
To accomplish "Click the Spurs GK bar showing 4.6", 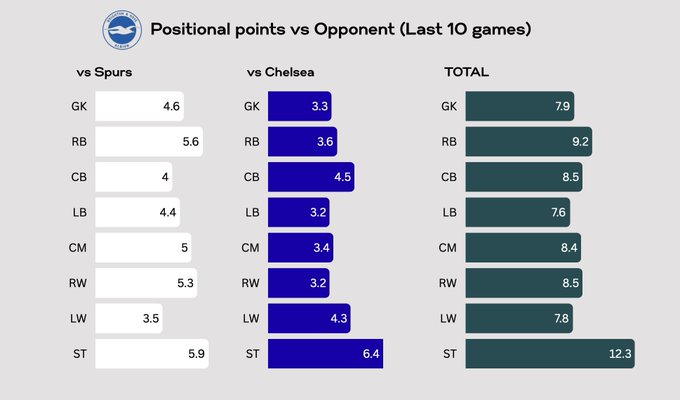I will [x=140, y=106].
